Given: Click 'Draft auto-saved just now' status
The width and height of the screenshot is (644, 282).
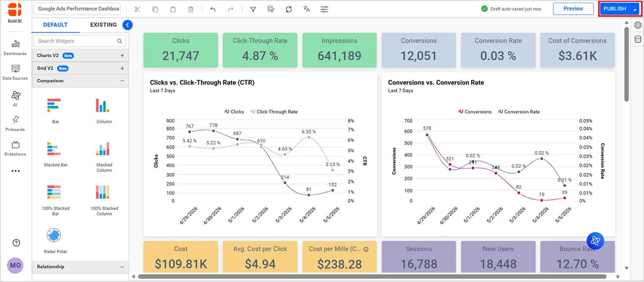Looking at the screenshot, I should pos(511,9).
